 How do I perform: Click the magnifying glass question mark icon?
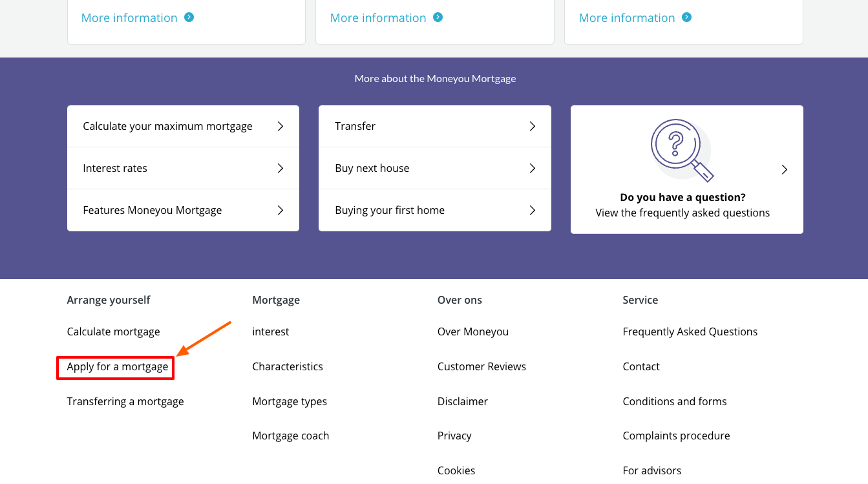click(x=682, y=149)
